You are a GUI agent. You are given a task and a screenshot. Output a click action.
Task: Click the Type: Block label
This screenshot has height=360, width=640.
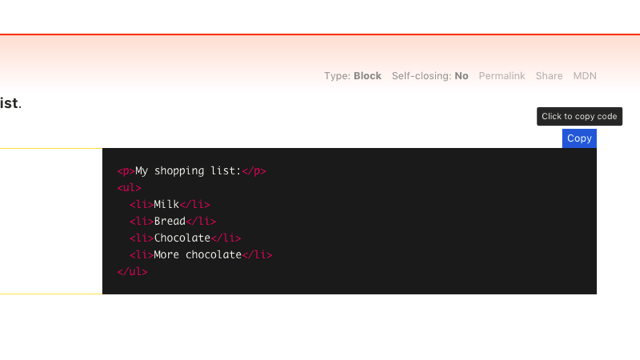353,76
